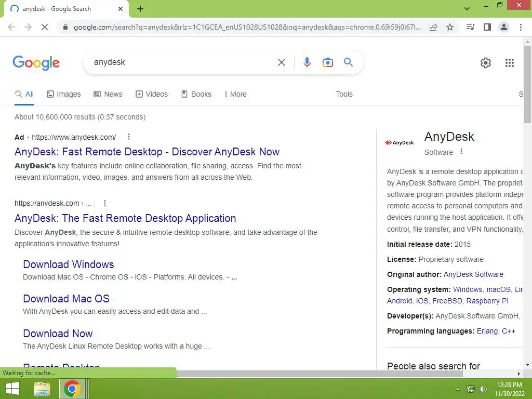Click the Chrome taskbar icon
Image resolution: width=532 pixels, height=399 pixels.
(72, 389)
